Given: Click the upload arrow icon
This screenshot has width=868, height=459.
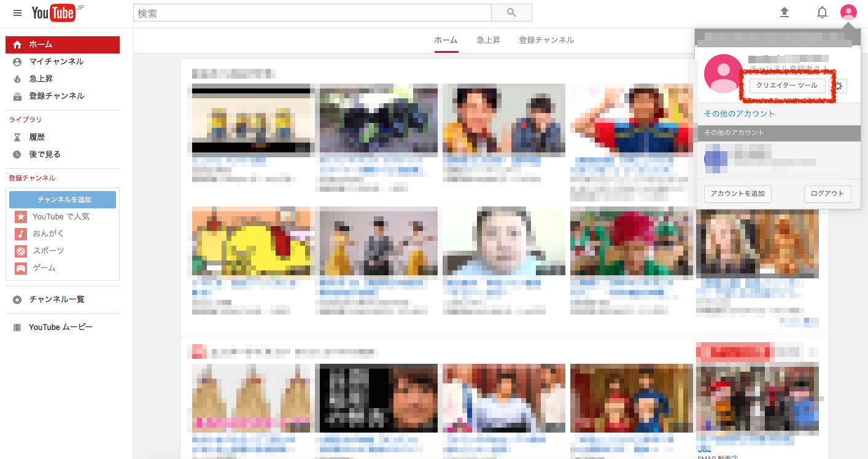Looking at the screenshot, I should pyautogui.click(x=785, y=12).
